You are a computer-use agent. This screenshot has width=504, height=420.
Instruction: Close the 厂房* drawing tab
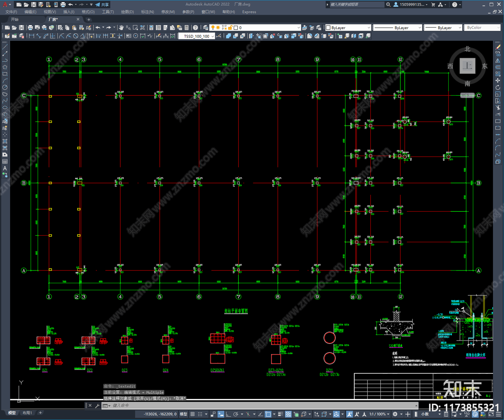tap(78, 19)
